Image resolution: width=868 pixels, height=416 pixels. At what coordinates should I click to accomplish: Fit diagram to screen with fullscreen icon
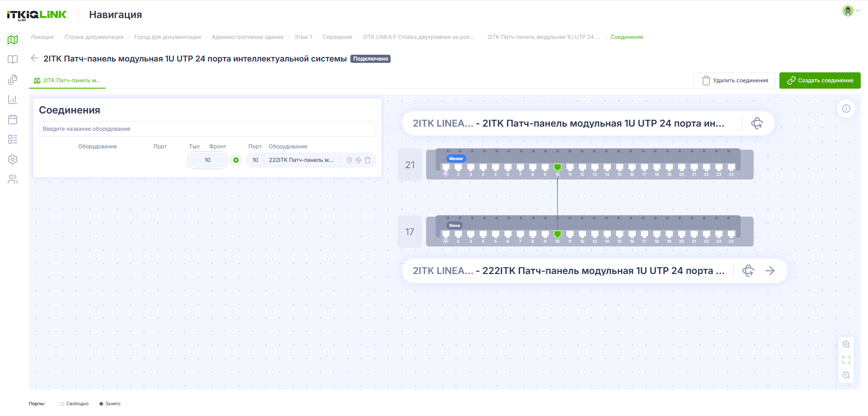(x=846, y=360)
